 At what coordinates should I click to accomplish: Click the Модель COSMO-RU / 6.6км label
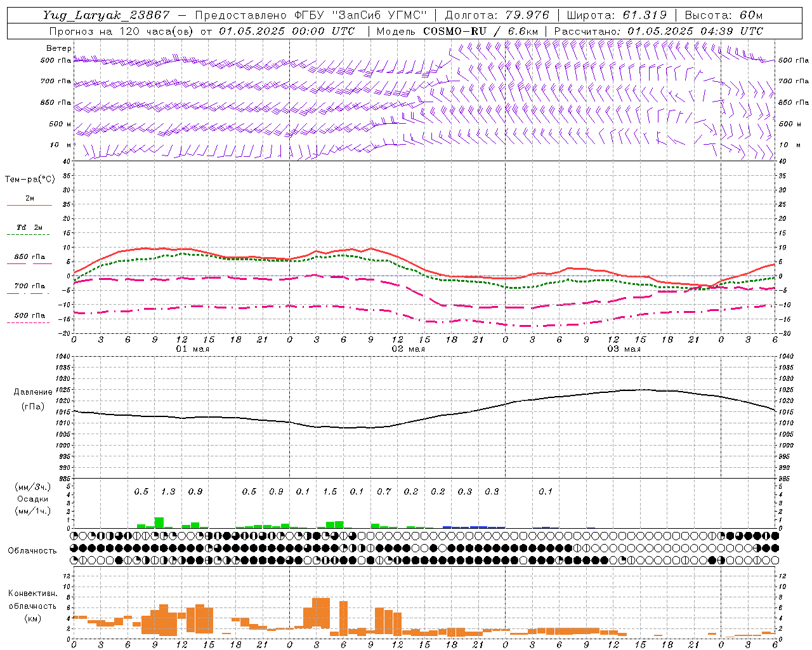pyautogui.click(x=457, y=31)
